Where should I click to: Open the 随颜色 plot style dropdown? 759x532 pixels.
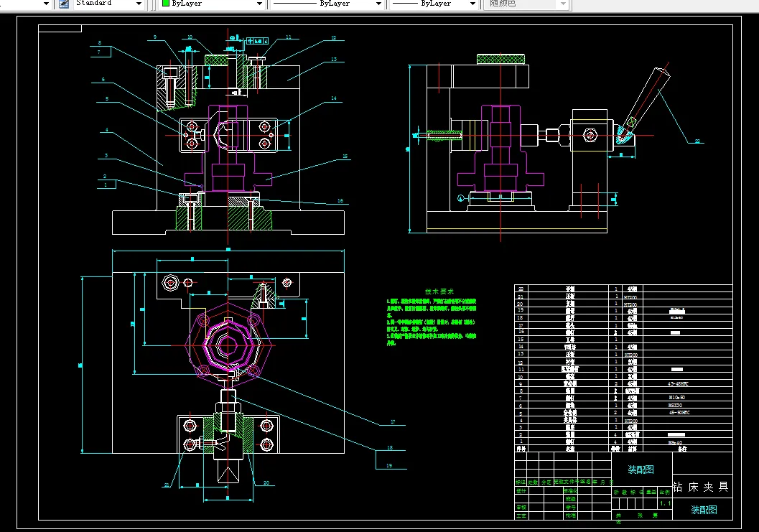pyautogui.click(x=563, y=4)
